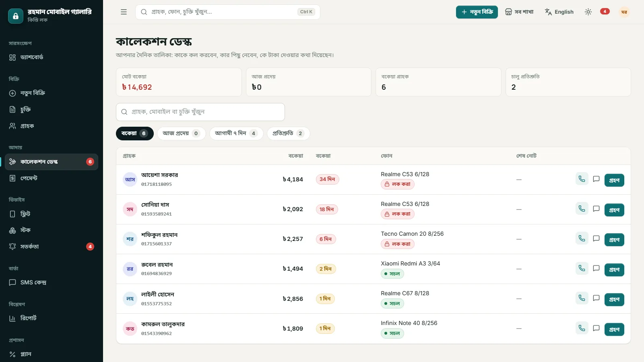Open the সব শাখা branch selector
This screenshot has height=362, width=644.
519,12
